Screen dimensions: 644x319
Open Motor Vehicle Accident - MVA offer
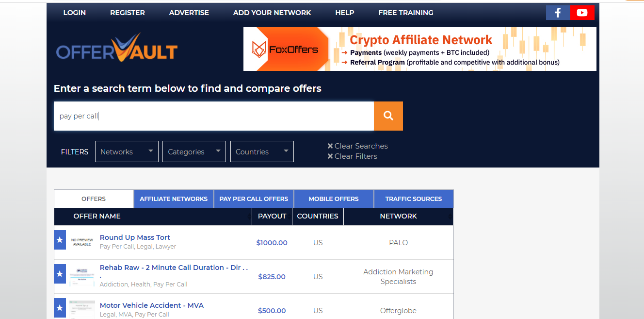tap(152, 305)
